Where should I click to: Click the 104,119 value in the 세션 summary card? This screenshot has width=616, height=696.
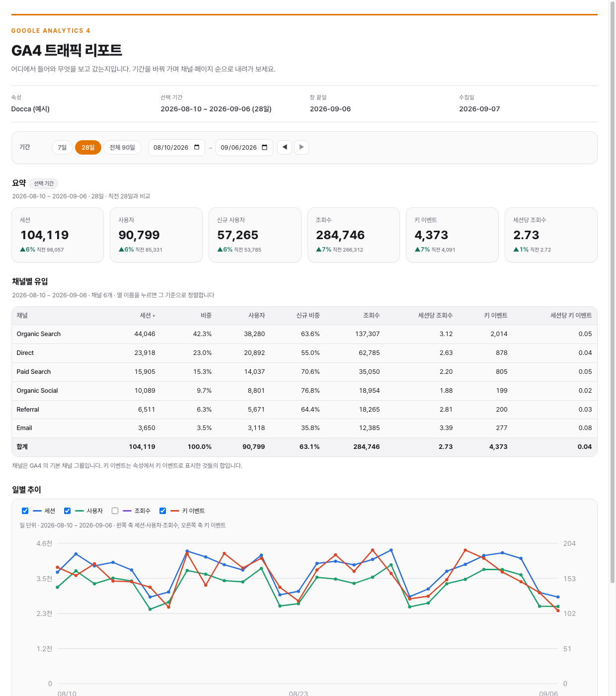pos(45,235)
